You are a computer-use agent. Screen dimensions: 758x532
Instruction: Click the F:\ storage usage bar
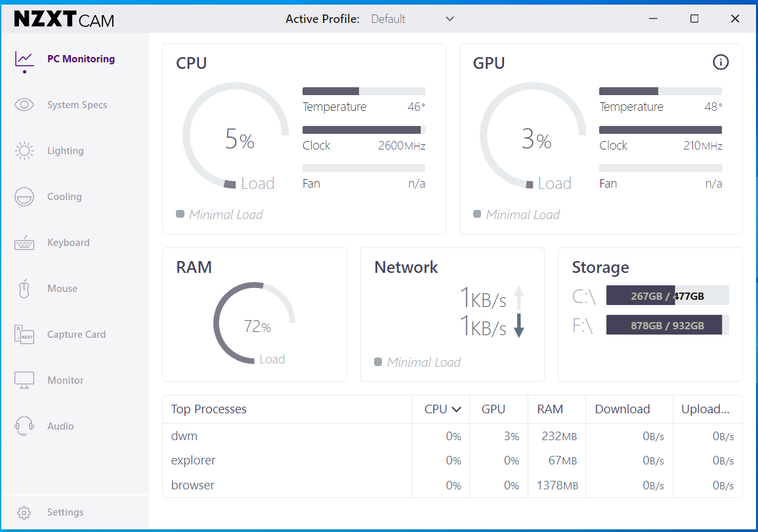(x=667, y=325)
